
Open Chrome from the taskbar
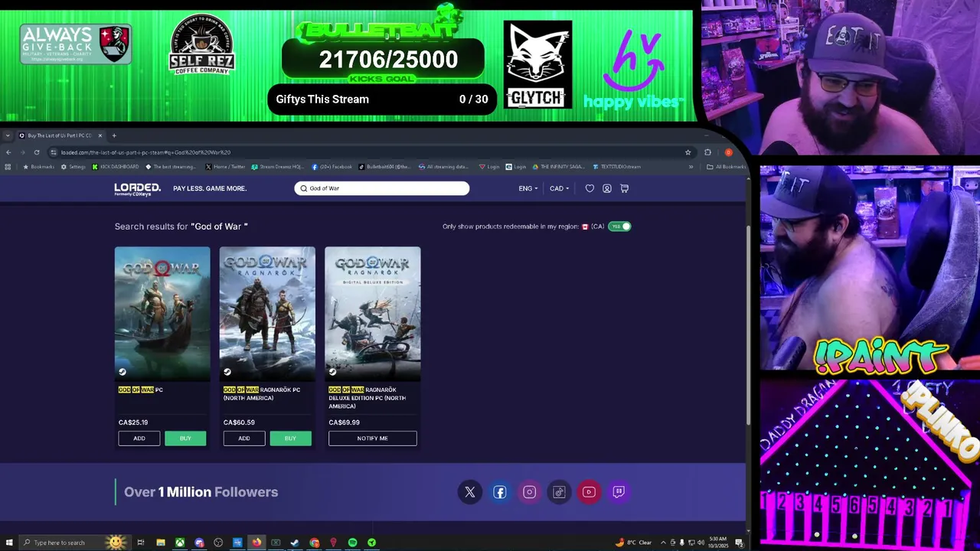tap(314, 543)
